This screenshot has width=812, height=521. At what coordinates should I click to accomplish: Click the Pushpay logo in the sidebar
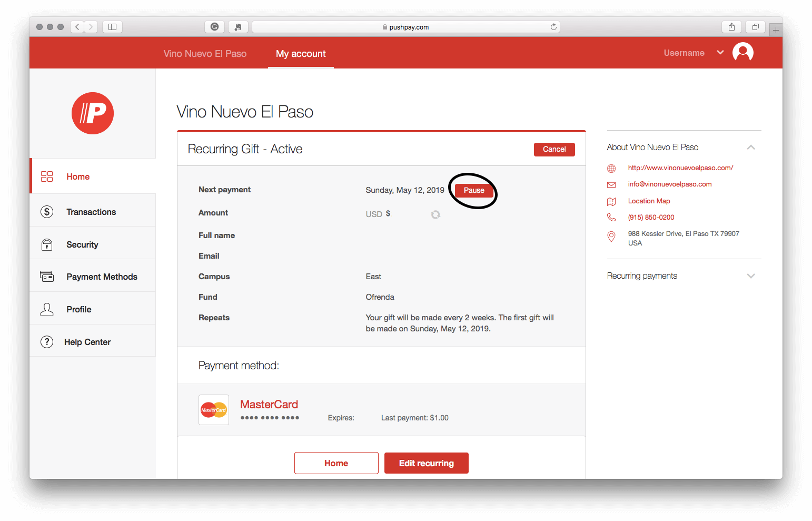tap(93, 113)
